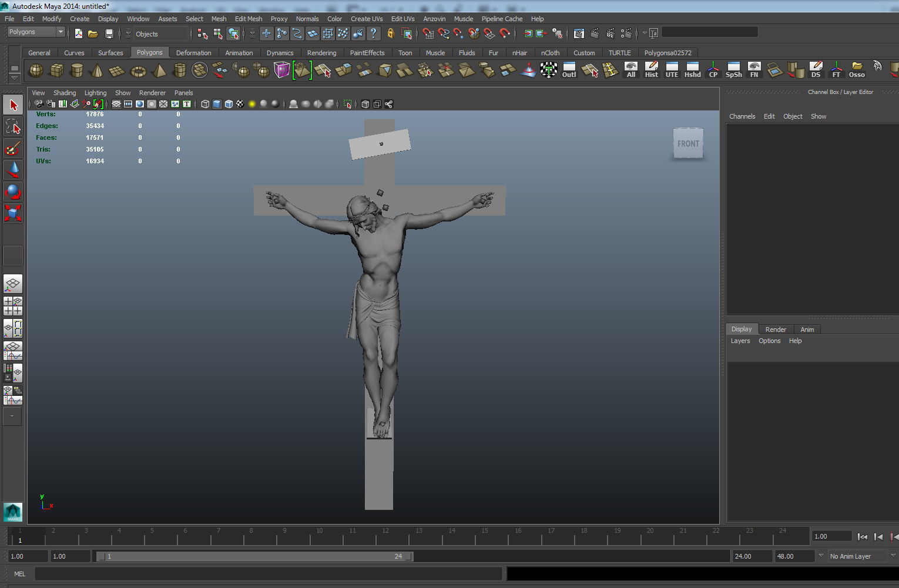Open the Pipeline Cache menu
Viewport: 899px width, 588px height.
click(x=502, y=19)
